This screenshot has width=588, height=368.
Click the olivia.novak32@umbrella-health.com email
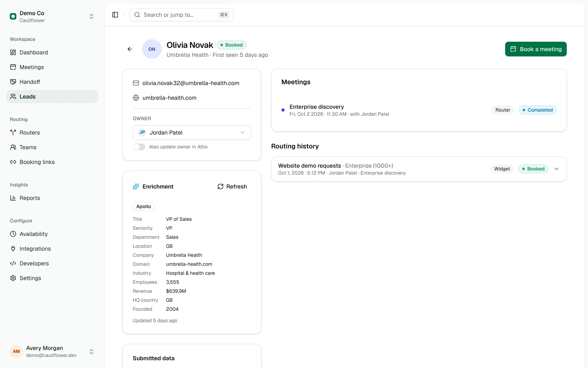[x=191, y=83]
